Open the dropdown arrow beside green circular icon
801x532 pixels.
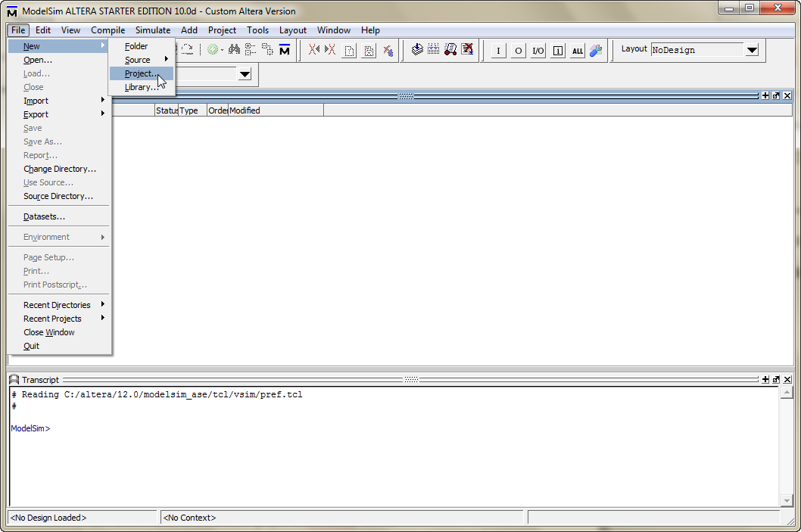tap(222, 50)
